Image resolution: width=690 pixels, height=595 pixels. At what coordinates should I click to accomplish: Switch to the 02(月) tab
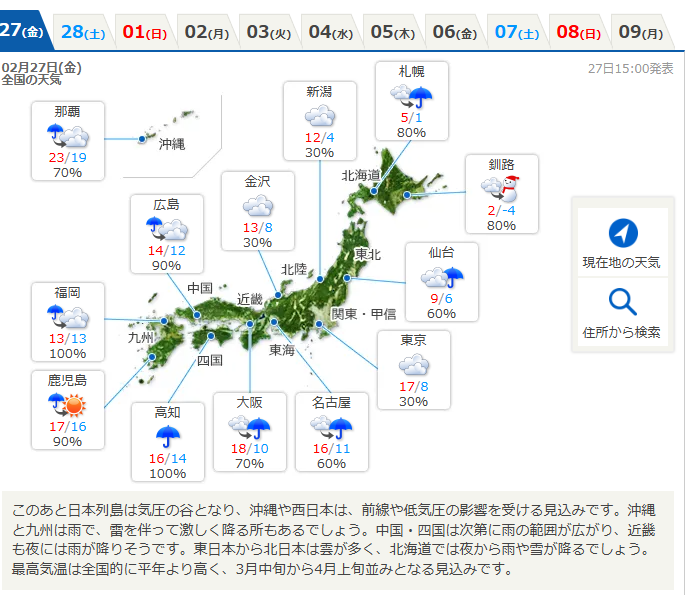pyautogui.click(x=207, y=32)
